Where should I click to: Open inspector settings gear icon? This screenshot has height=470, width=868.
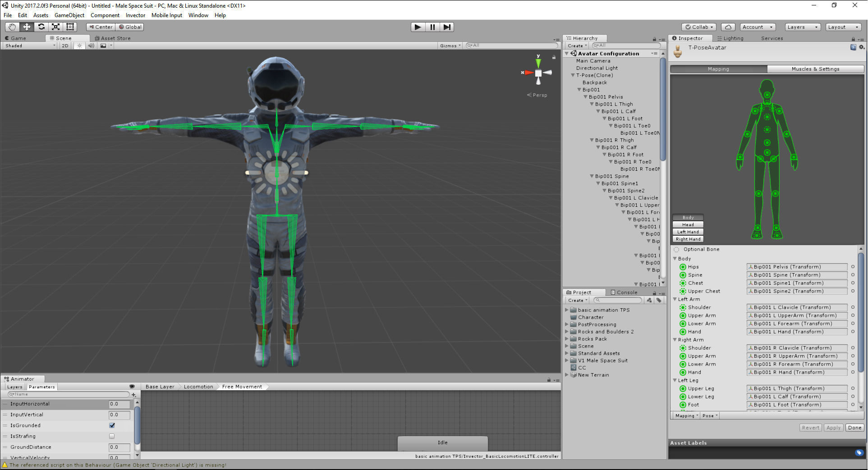click(862, 47)
